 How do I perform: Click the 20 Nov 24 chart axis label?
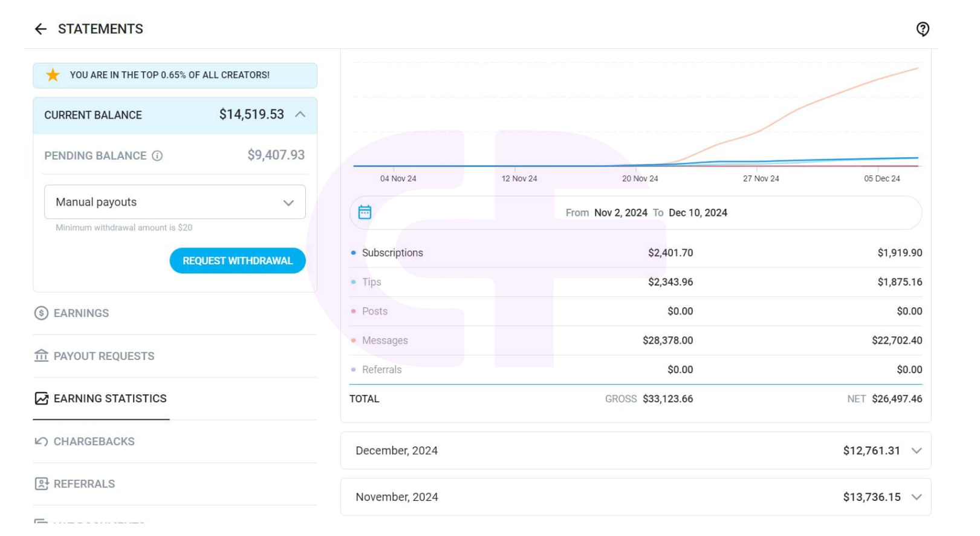[640, 178]
